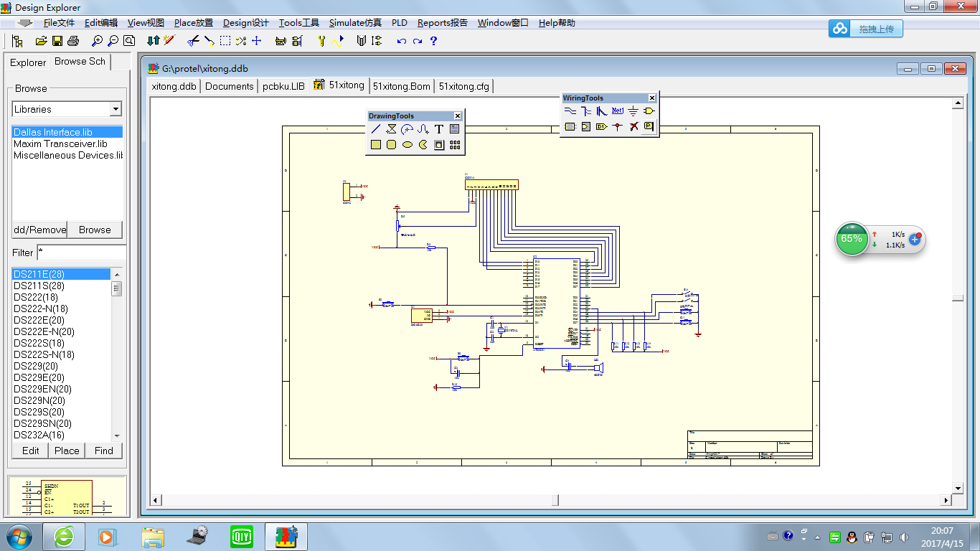Select the Place Wire tool in WiringTools

point(570,111)
